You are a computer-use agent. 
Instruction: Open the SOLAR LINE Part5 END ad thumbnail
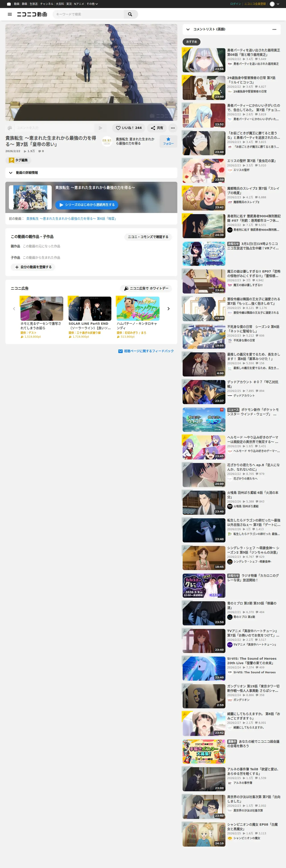90,309
